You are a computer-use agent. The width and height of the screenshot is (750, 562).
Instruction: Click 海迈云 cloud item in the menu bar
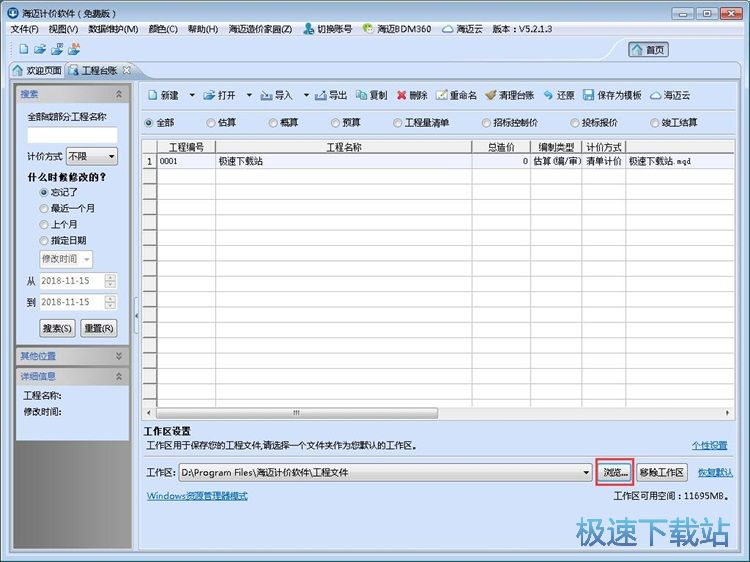[x=462, y=29]
